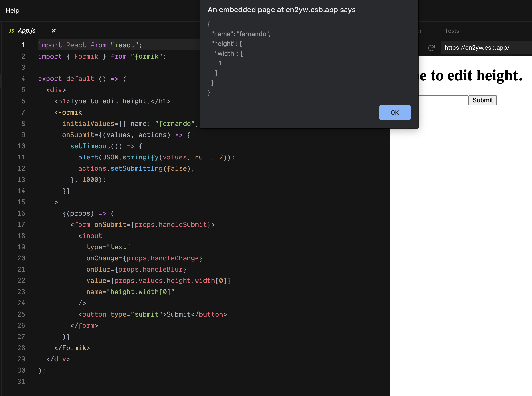Viewport: 532px width, 396px height.
Task: Close the App.js editor tab
Action: [53, 30]
